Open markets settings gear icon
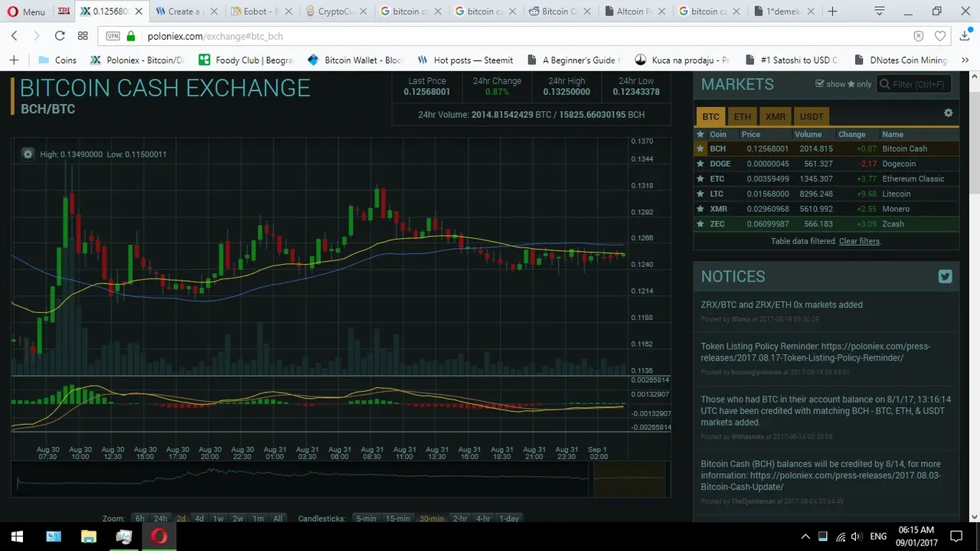Viewport: 980px width, 551px height. [948, 112]
